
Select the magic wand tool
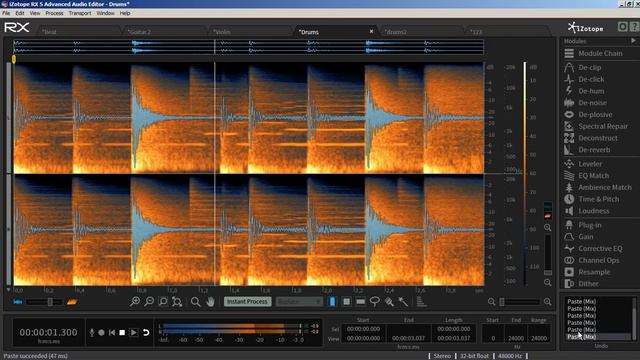pyautogui.click(x=403, y=302)
